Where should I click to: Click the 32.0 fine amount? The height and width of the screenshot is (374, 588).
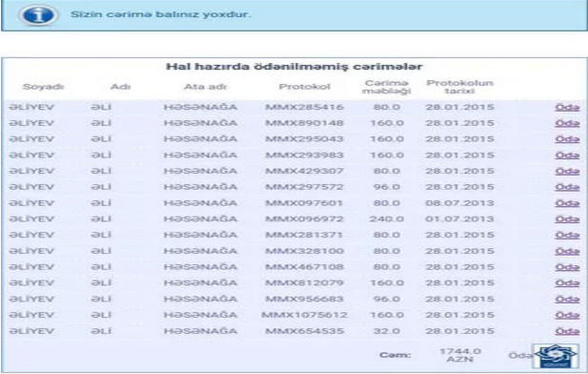[387, 331]
